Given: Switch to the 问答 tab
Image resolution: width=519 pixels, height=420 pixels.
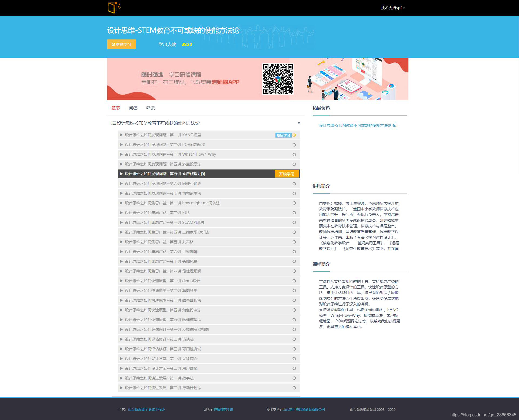Looking at the screenshot, I should (x=133, y=108).
